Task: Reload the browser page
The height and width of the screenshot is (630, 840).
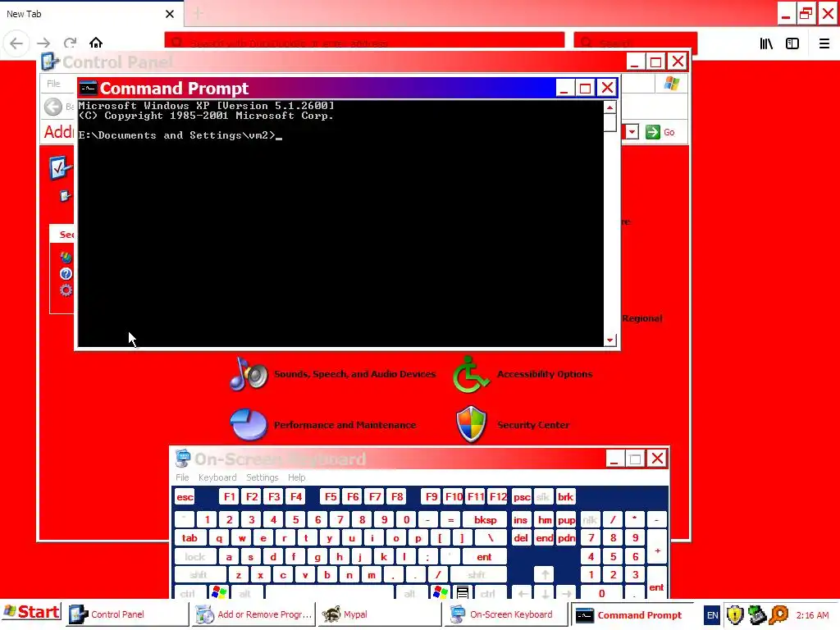Action: pyautogui.click(x=71, y=43)
